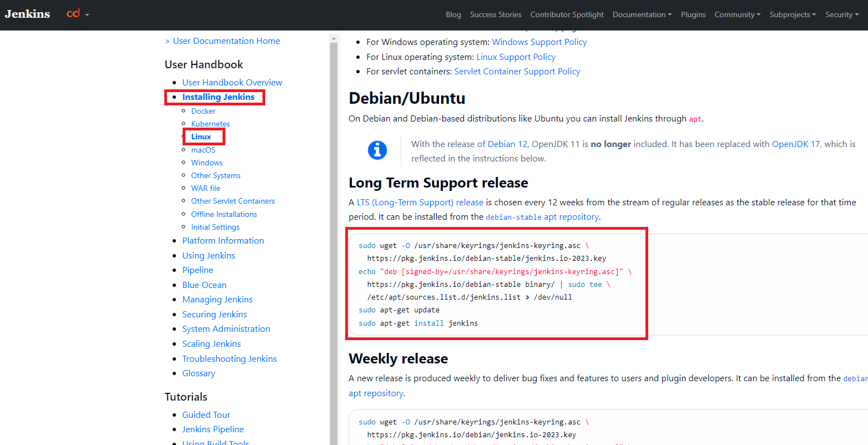
Task: Open the Docker install page
Action: point(203,111)
